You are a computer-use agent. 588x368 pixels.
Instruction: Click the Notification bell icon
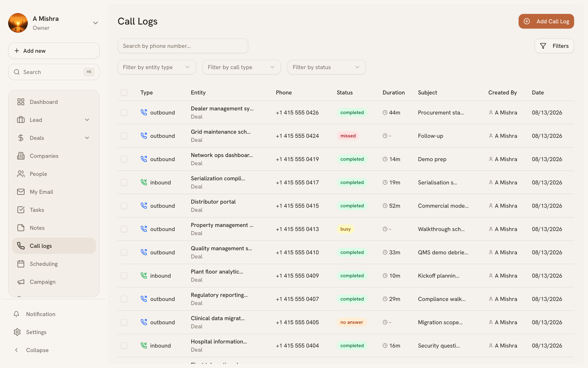(16, 314)
